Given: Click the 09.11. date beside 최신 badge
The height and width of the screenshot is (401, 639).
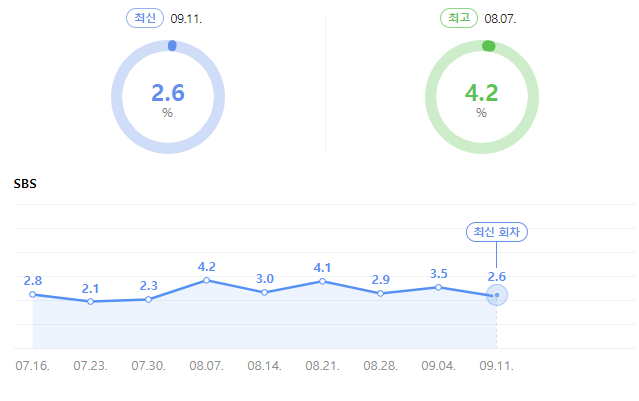Looking at the screenshot, I should 186,19.
